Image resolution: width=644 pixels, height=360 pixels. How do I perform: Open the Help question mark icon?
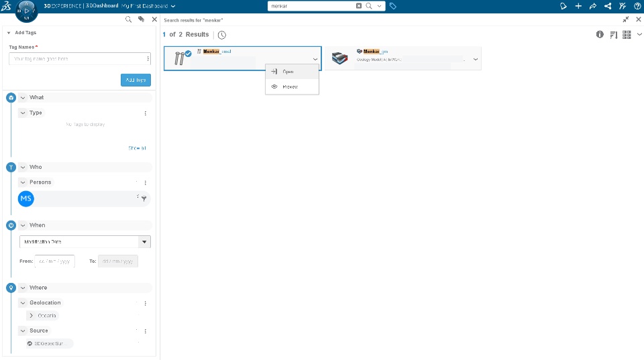point(637,6)
